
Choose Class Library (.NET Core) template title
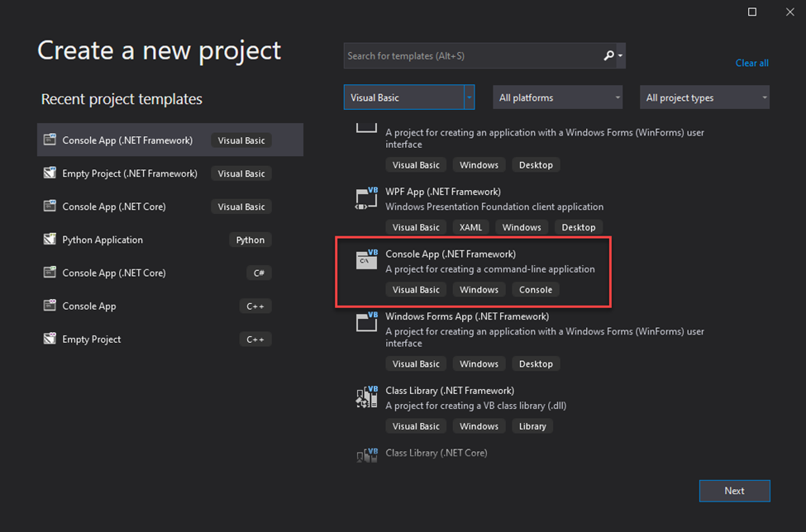436,453
